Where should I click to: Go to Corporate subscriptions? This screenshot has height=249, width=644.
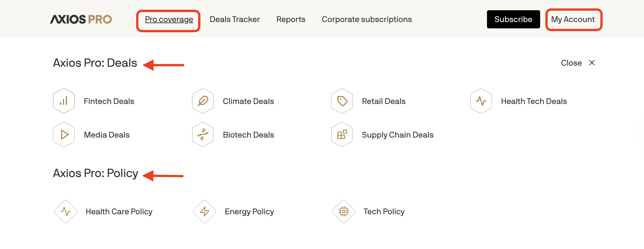click(367, 20)
